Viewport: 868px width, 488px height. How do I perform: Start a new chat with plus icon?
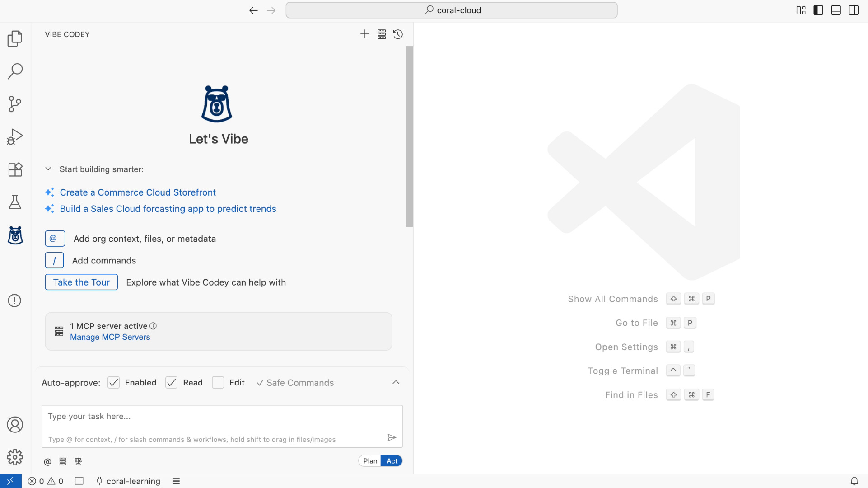364,34
